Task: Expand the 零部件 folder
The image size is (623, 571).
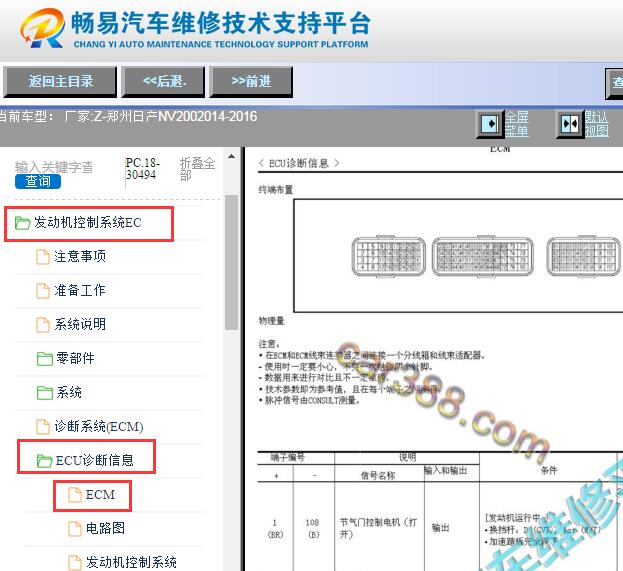Action: [x=75, y=358]
